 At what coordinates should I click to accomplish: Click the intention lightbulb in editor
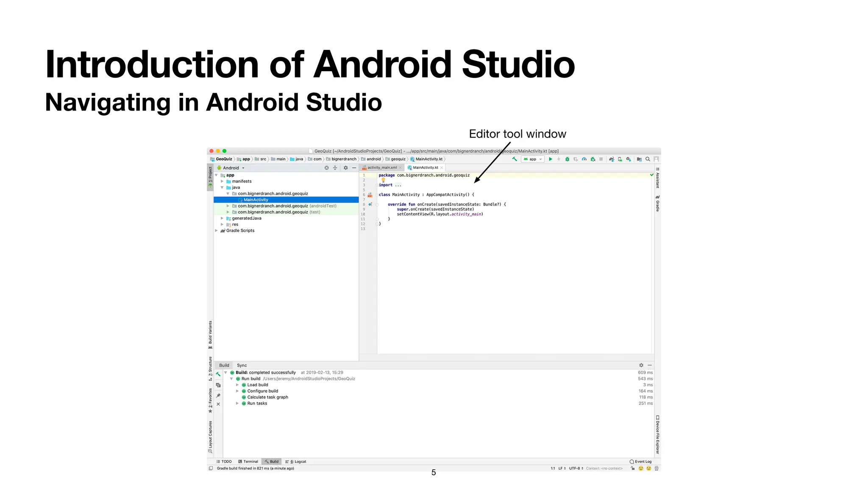384,180
